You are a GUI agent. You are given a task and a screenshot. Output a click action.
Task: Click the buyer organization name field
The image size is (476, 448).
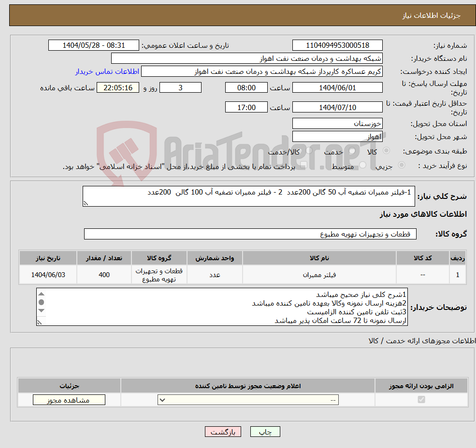click(x=247, y=58)
